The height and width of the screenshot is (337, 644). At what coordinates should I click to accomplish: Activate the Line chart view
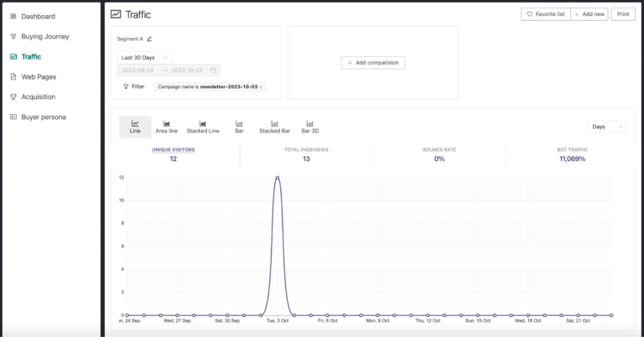pos(135,127)
